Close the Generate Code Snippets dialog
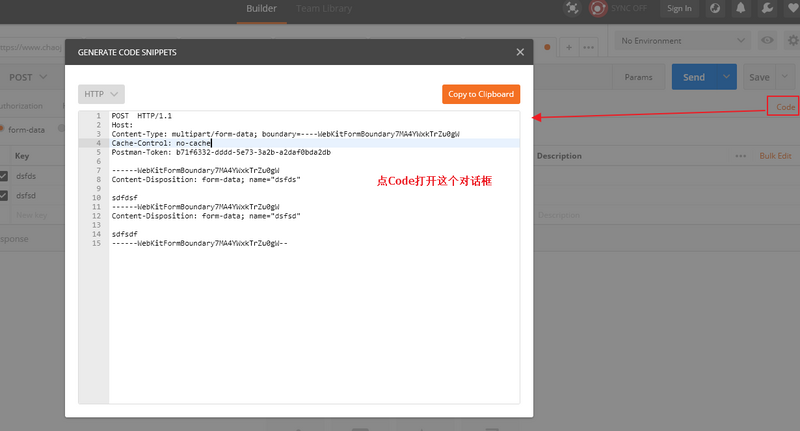This screenshot has height=431, width=800. tap(520, 52)
